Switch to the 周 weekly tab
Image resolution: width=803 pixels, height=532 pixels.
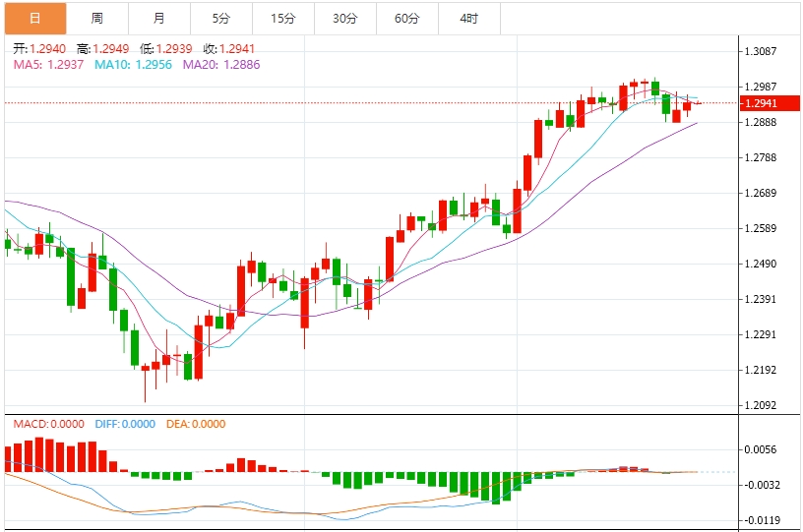96,19
